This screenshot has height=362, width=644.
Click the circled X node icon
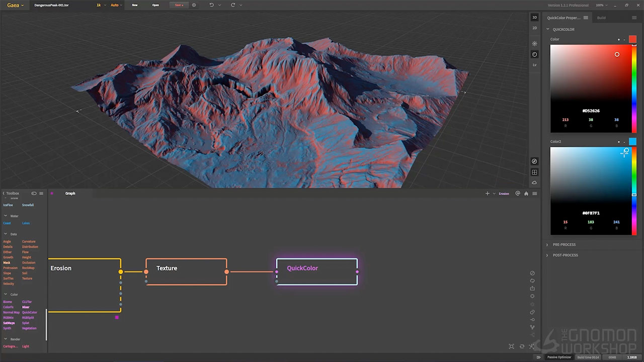pos(532,296)
